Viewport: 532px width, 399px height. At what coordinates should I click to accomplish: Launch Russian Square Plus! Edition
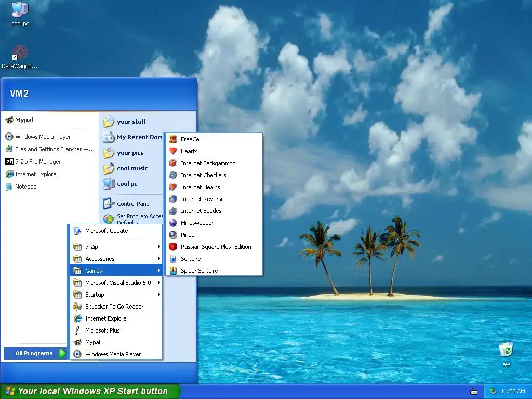[214, 247]
